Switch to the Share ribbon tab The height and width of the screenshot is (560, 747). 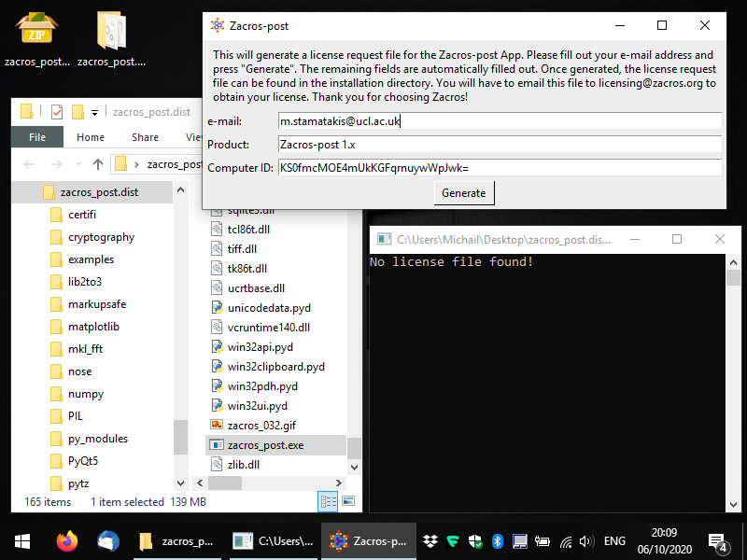coord(145,137)
